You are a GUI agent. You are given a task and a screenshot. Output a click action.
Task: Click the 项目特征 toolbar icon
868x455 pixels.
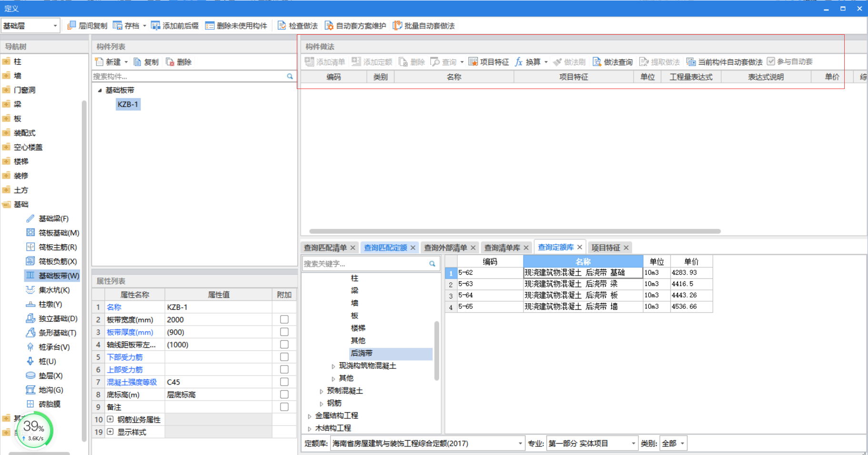pos(473,62)
